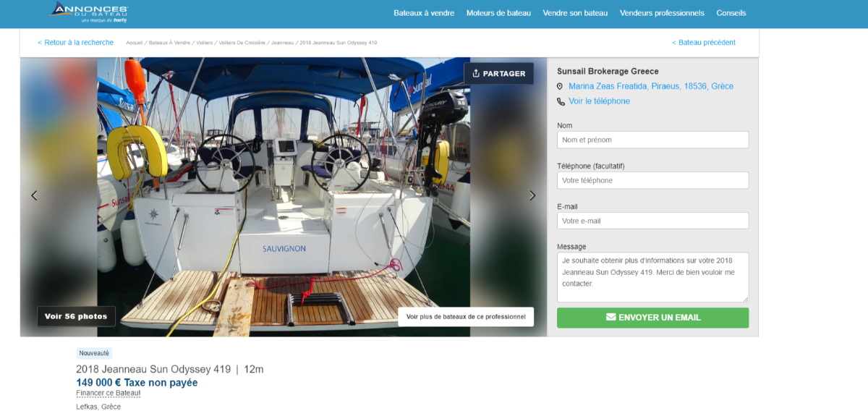
Task: Click the Votre e-mail input field
Action: [x=652, y=221]
